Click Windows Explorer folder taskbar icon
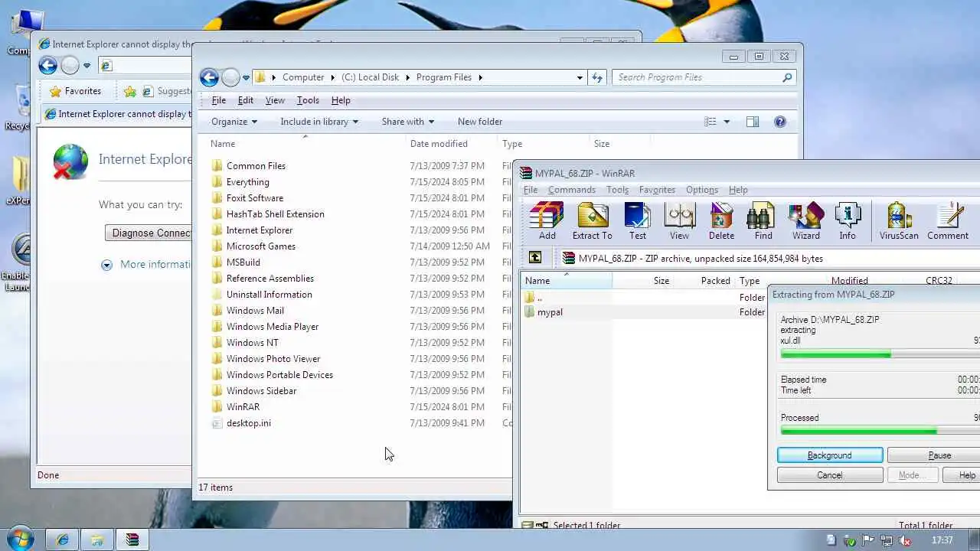Image resolution: width=980 pixels, height=551 pixels. point(97,540)
